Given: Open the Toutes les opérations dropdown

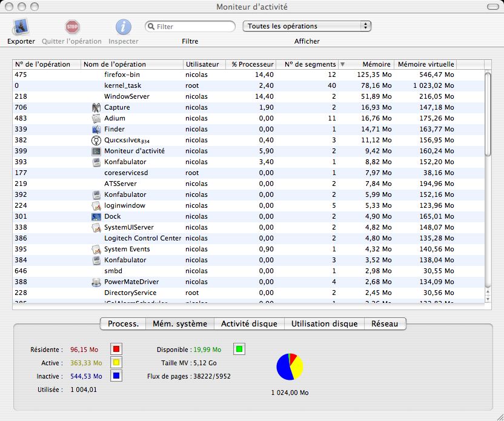Looking at the screenshot, I should (x=307, y=26).
